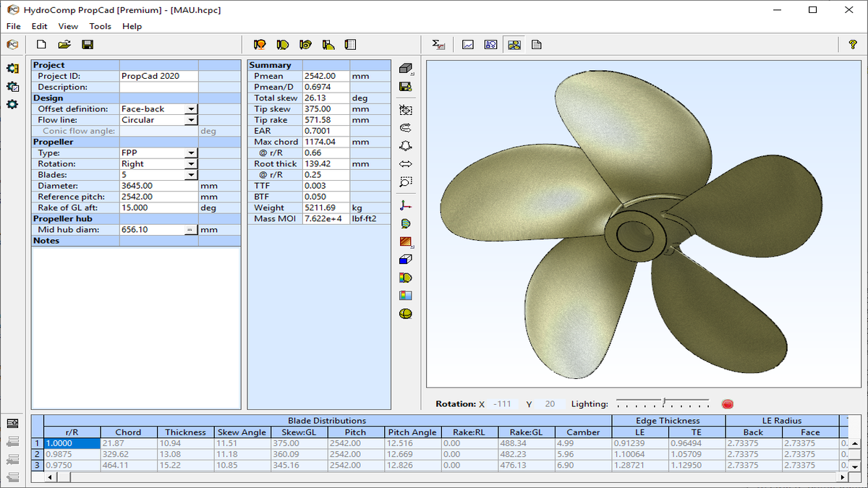Click the blue cube icon in the view toolbar
868x488 pixels.
click(406, 260)
